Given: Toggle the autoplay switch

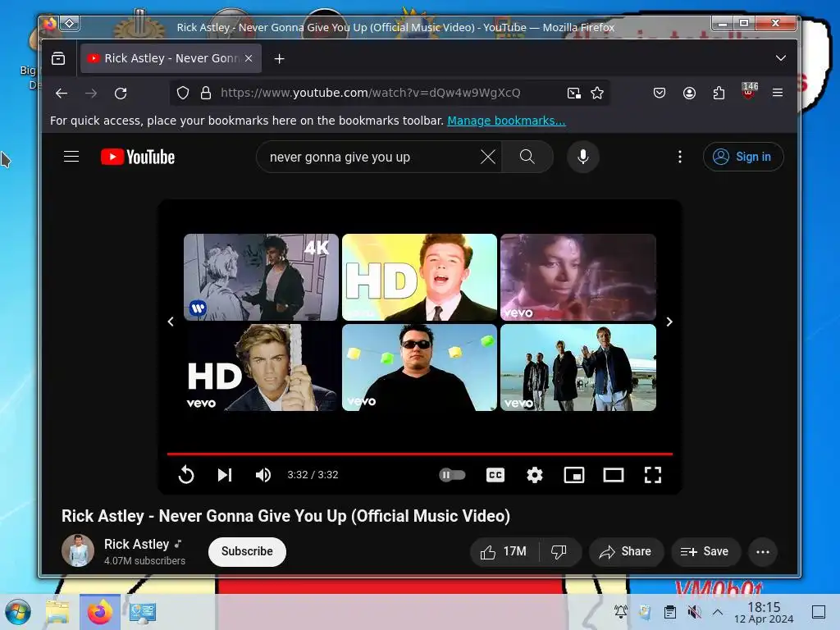Looking at the screenshot, I should [452, 475].
